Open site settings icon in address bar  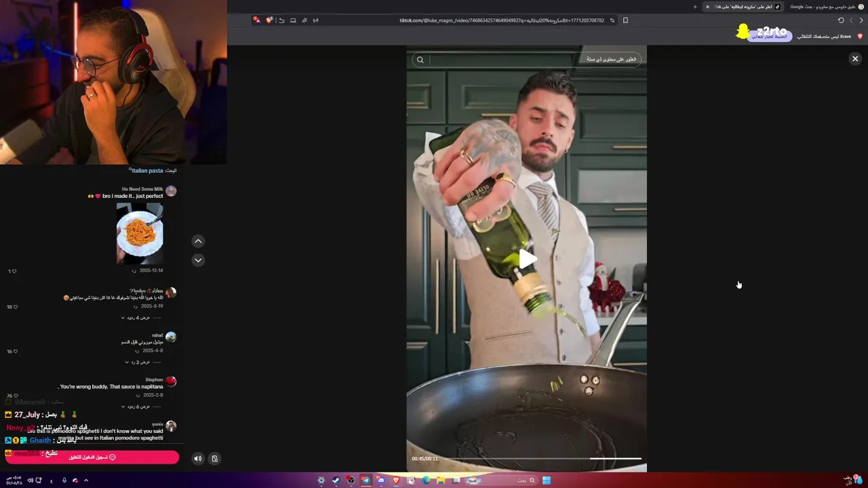(612, 20)
